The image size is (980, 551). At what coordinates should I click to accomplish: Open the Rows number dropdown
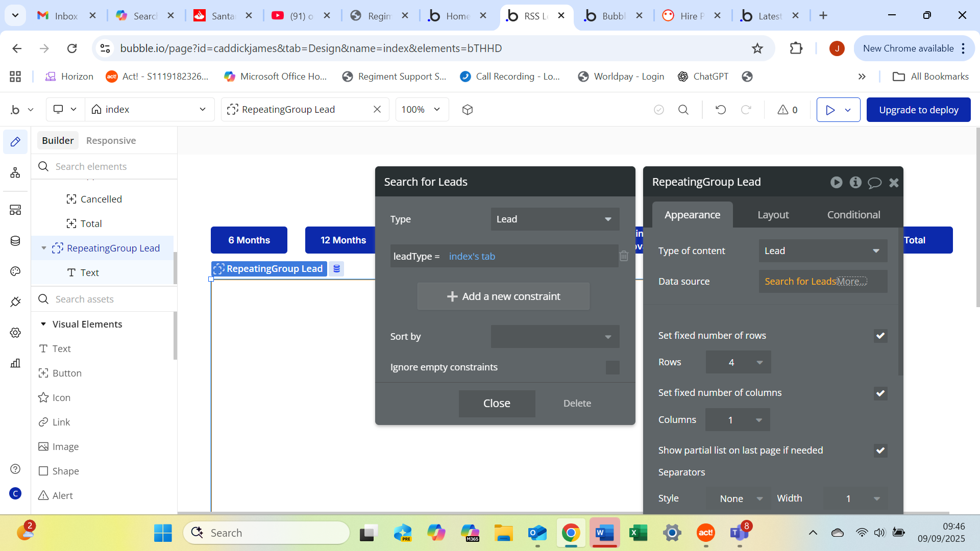(x=738, y=362)
